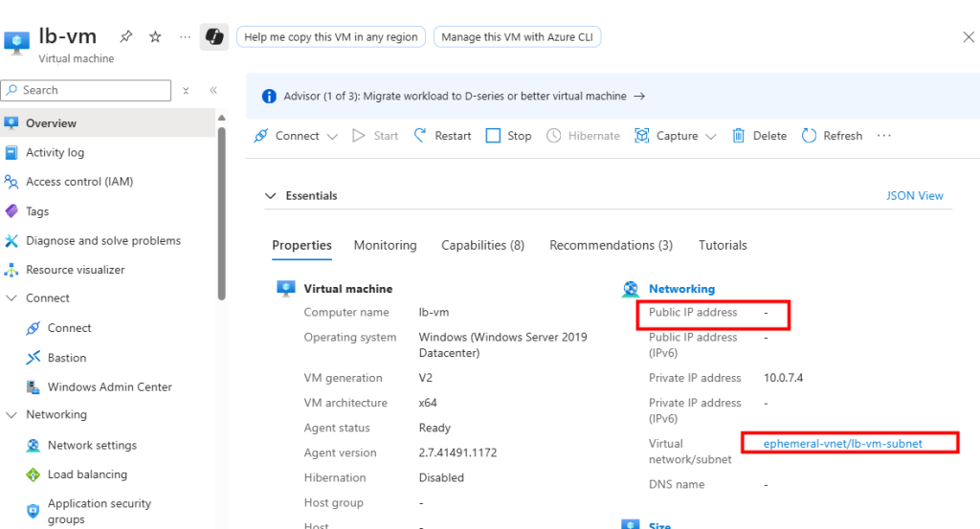
Task: Click the private IP value 10.0.7.4
Action: click(x=783, y=378)
